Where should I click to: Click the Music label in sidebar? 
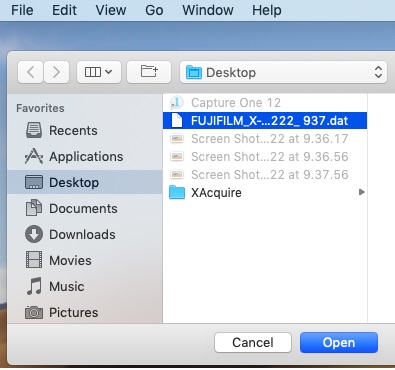(67, 287)
